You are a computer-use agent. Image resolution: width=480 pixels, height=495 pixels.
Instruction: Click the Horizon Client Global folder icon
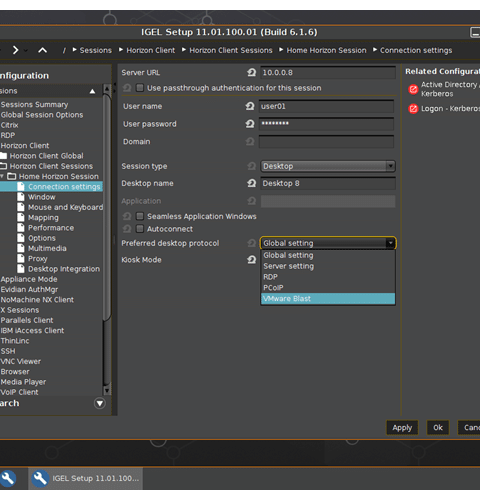(3, 156)
